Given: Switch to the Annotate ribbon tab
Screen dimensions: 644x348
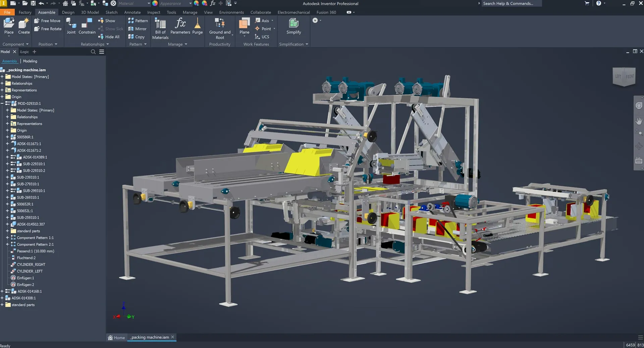Looking at the screenshot, I should pyautogui.click(x=132, y=12).
